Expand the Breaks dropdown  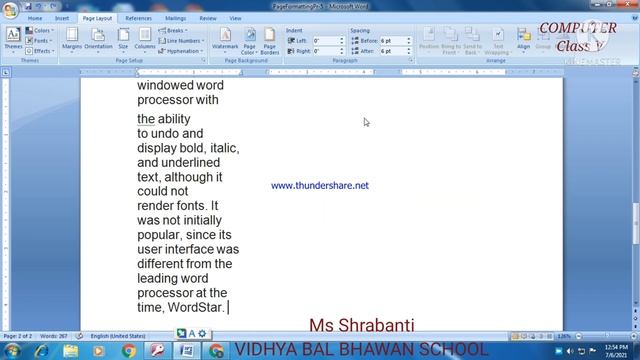(x=173, y=31)
